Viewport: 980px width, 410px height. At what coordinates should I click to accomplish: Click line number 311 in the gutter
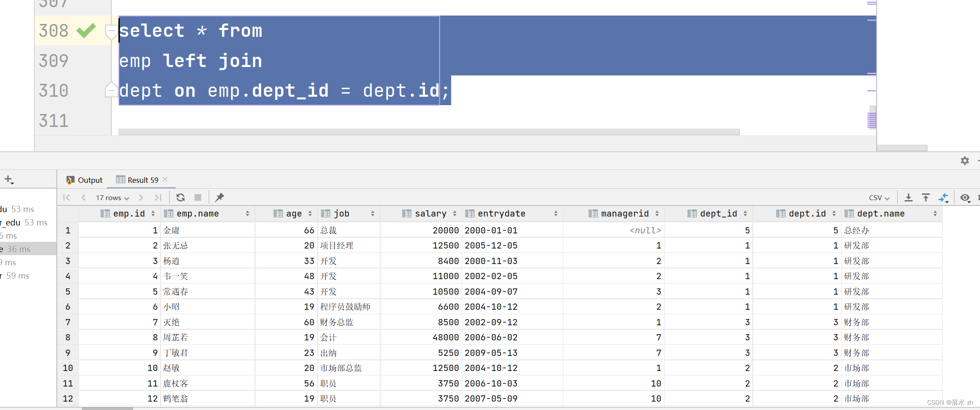(x=54, y=121)
